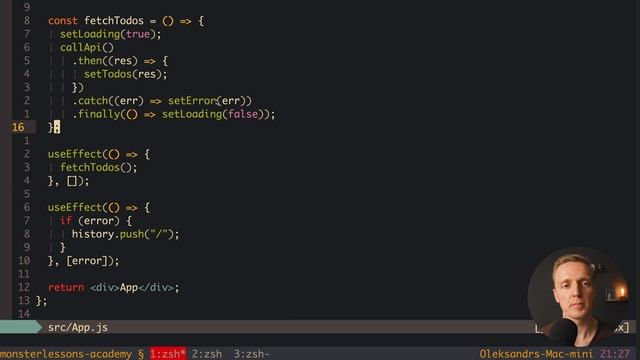Click the current line number 16

point(18,127)
